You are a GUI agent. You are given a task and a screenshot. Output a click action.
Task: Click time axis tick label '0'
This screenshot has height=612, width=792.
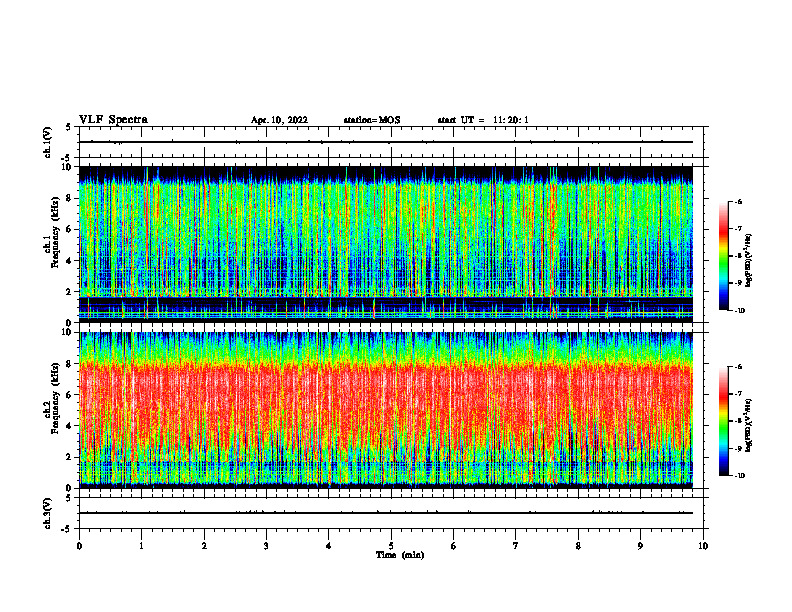click(79, 546)
